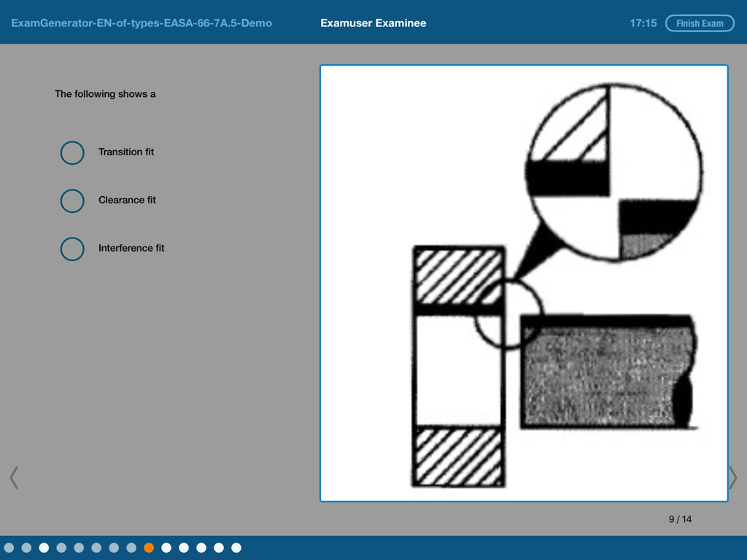
Task: Click the question text above the answers
Action: 105,94
